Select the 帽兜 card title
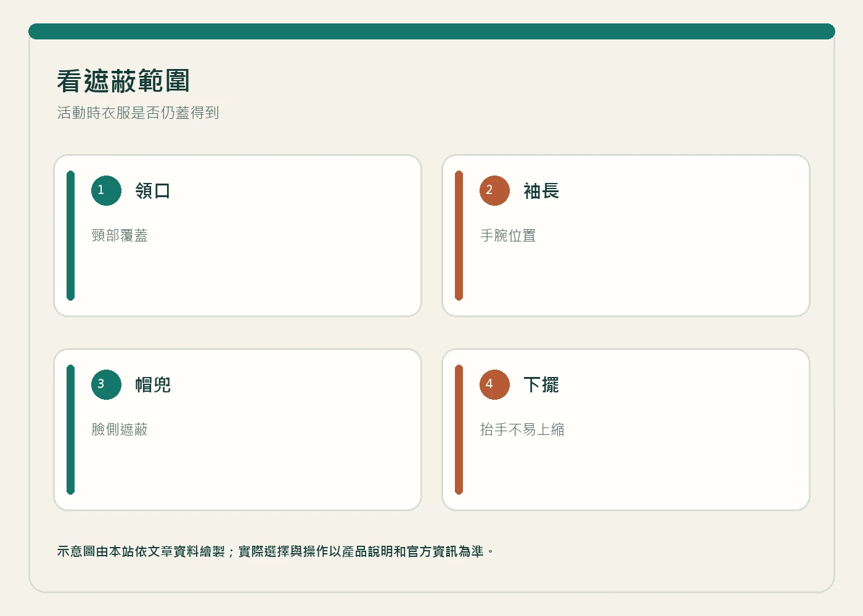Image resolution: width=863 pixels, height=616 pixels. pos(153,385)
